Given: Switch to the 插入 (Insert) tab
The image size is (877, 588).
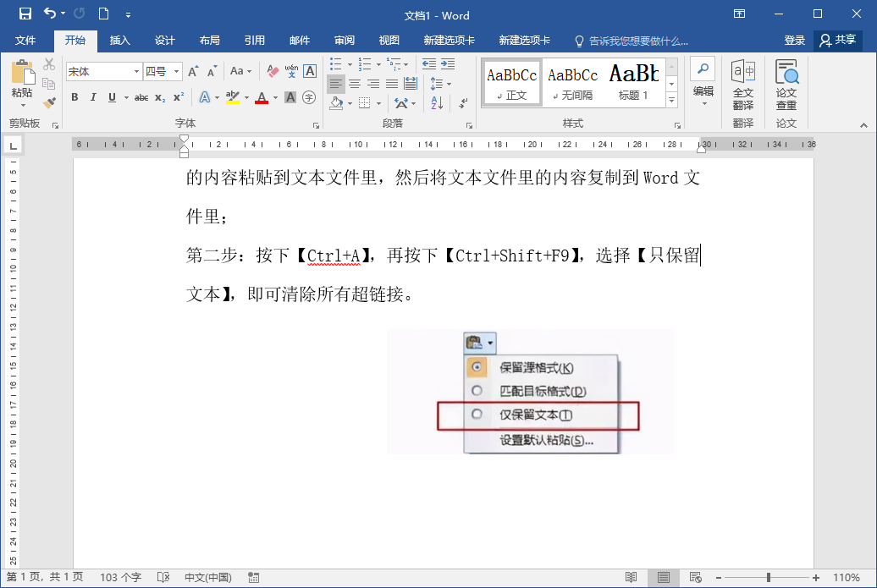Looking at the screenshot, I should (119, 41).
